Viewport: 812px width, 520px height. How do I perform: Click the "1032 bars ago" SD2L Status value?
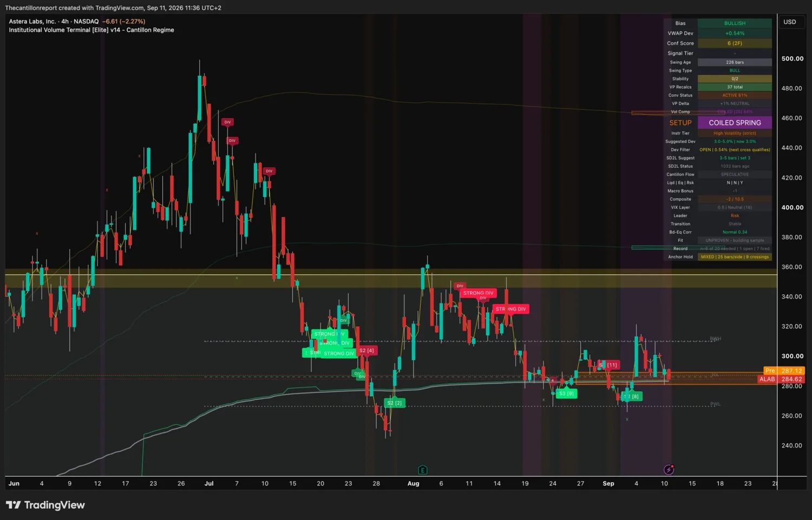[x=735, y=166]
